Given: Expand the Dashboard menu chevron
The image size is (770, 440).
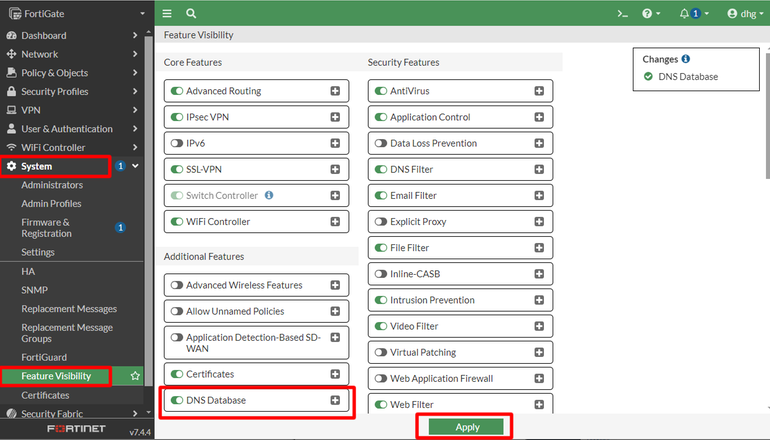Looking at the screenshot, I should pos(135,35).
